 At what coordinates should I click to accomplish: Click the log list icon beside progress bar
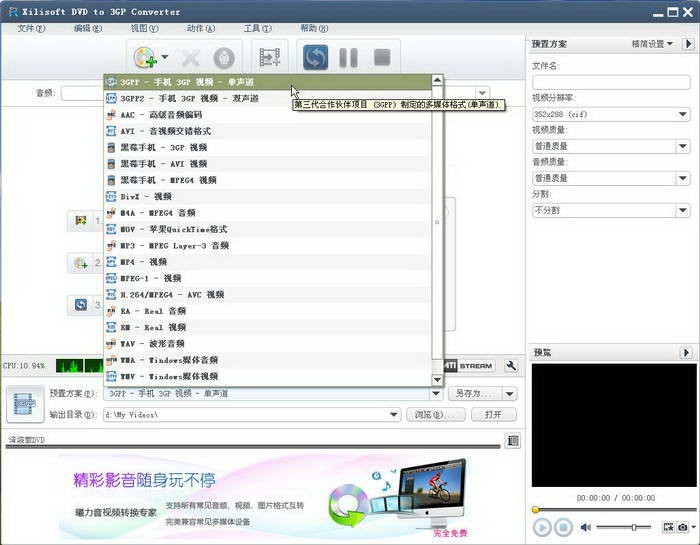pos(512,441)
